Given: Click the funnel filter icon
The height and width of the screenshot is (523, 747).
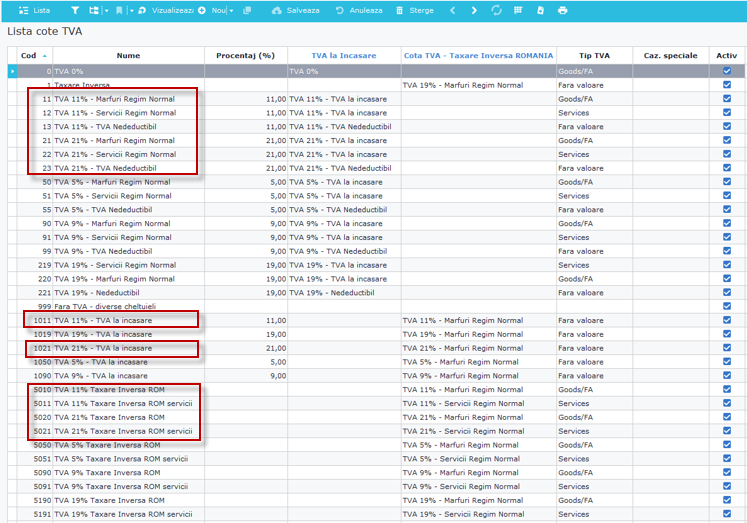Looking at the screenshot, I should click(75, 10).
